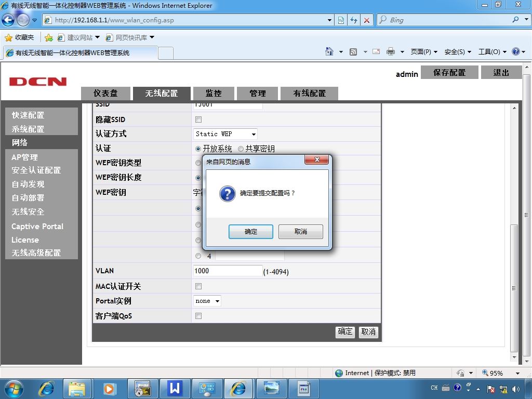Screen dimensions: 532x399
Task: Switch to the 仪表盘 tab
Action: (105, 94)
